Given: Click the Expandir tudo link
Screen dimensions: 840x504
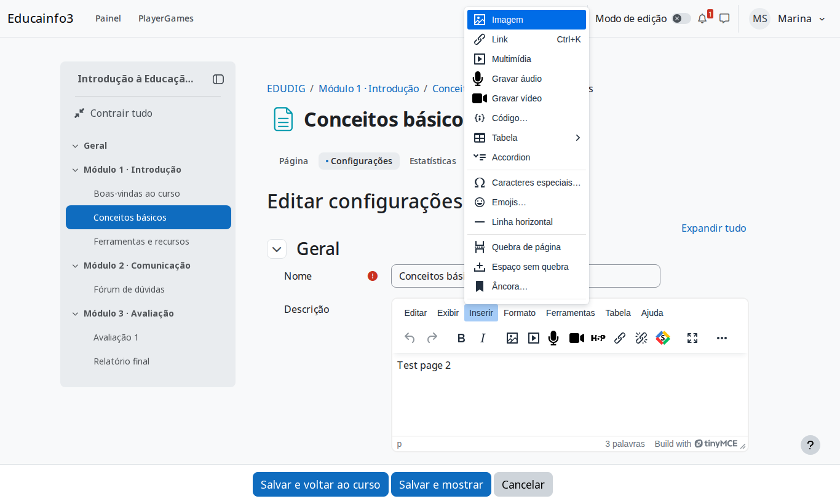Looking at the screenshot, I should (x=714, y=228).
